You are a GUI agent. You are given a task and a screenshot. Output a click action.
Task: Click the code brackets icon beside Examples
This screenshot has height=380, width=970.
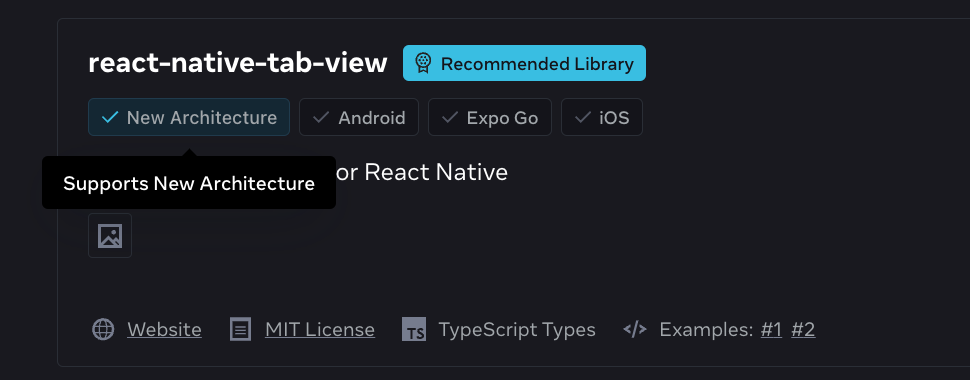pos(635,329)
